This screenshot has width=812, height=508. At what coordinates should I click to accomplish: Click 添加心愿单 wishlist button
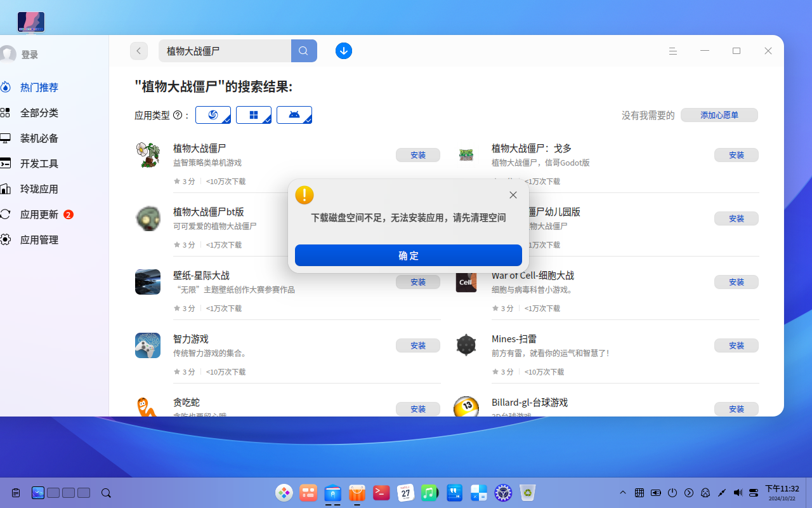click(719, 115)
